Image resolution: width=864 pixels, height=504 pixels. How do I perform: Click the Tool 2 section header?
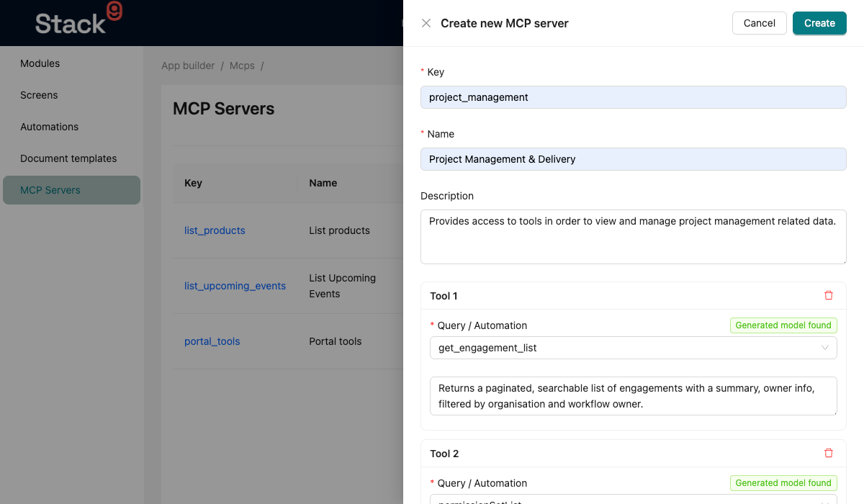tap(634, 454)
